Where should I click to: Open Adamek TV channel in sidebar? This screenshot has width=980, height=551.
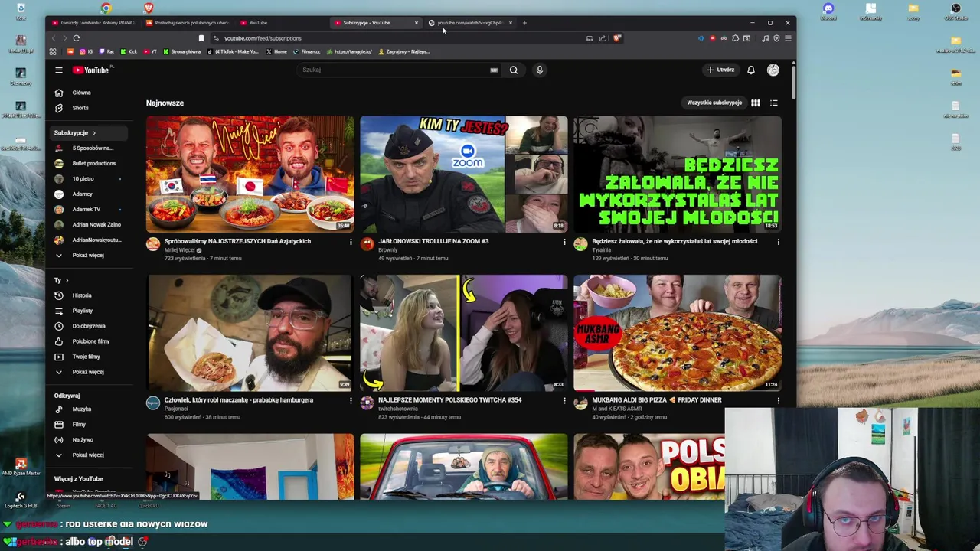pyautogui.click(x=88, y=209)
